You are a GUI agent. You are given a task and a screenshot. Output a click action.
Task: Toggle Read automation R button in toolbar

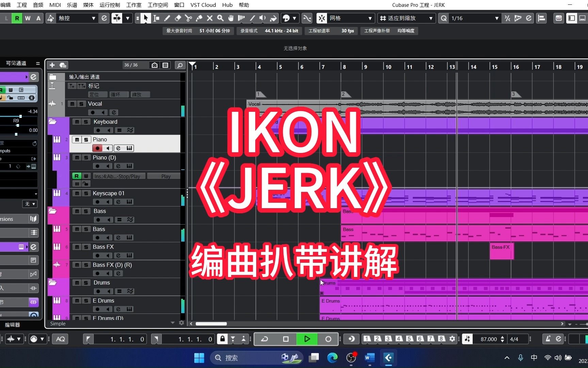click(x=17, y=18)
